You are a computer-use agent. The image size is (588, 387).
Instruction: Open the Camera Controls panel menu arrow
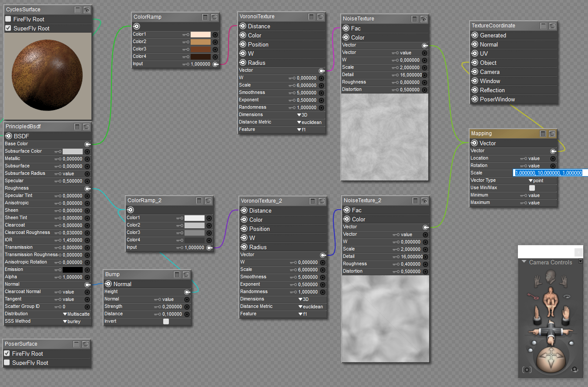pyautogui.click(x=581, y=261)
